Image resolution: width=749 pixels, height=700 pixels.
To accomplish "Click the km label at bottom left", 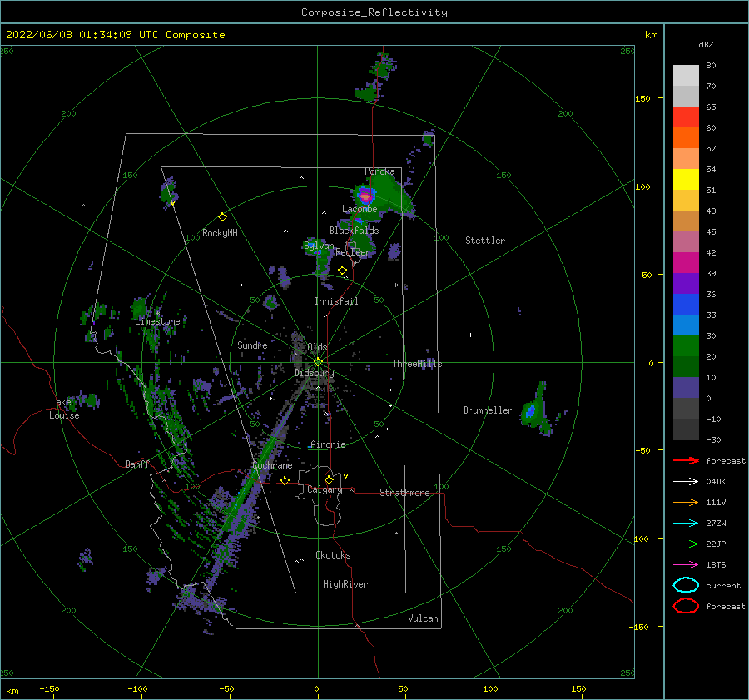I will 12,691.
